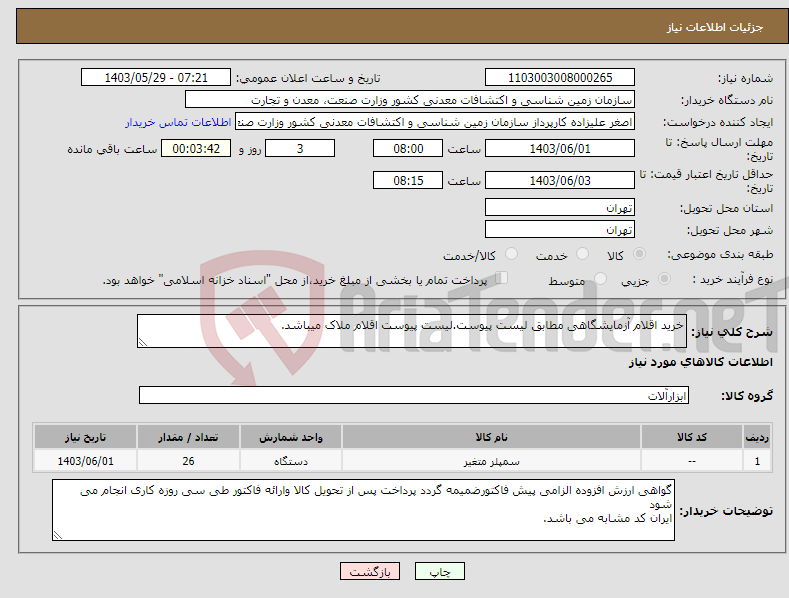Click the 08:15 time field

pos(408,180)
